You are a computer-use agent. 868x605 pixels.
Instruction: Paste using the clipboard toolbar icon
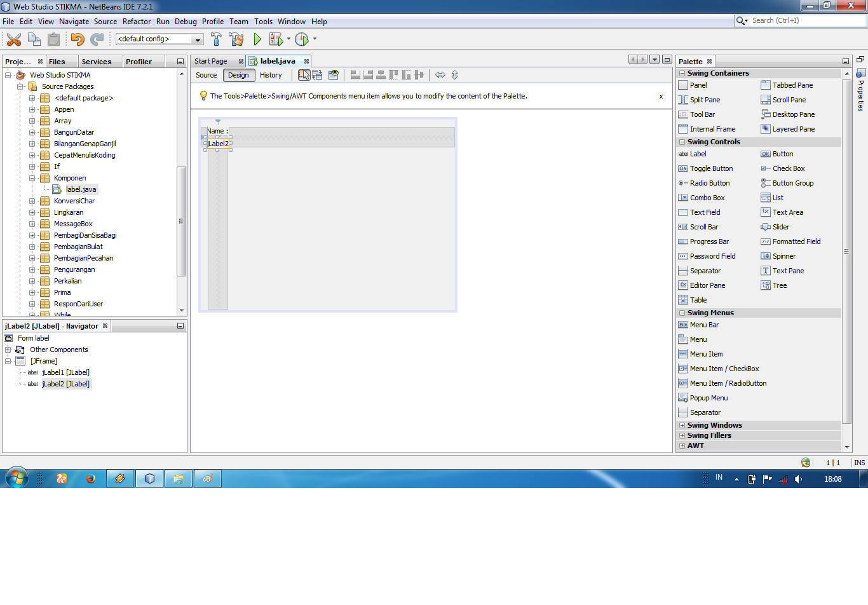(54, 39)
